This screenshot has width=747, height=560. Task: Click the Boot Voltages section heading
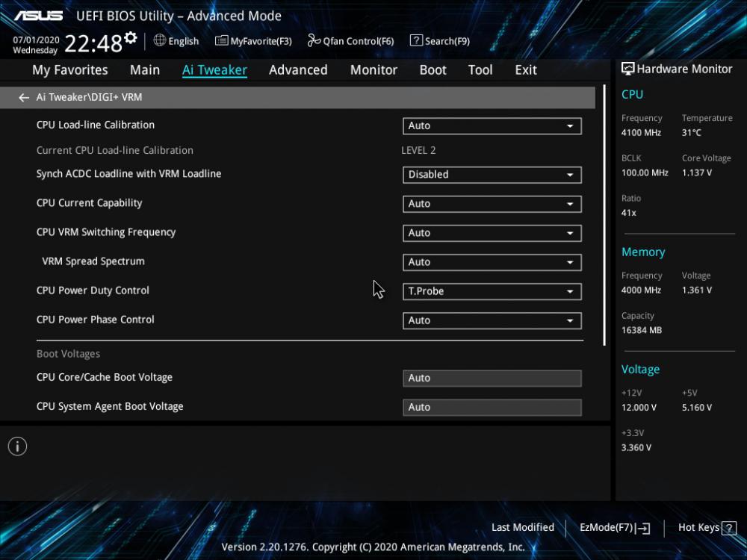pos(68,354)
